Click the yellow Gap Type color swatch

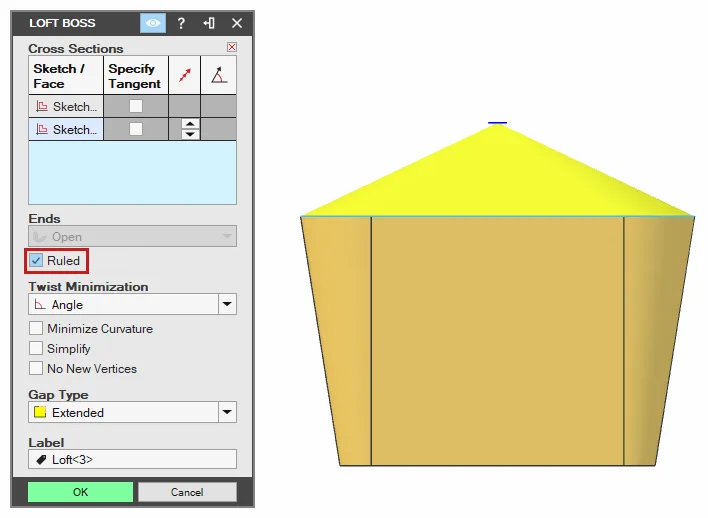(40, 412)
